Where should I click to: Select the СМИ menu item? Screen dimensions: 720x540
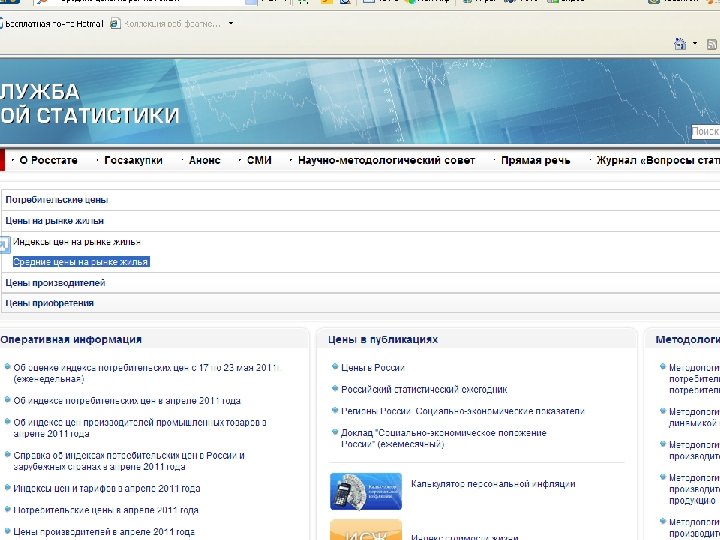click(x=259, y=160)
